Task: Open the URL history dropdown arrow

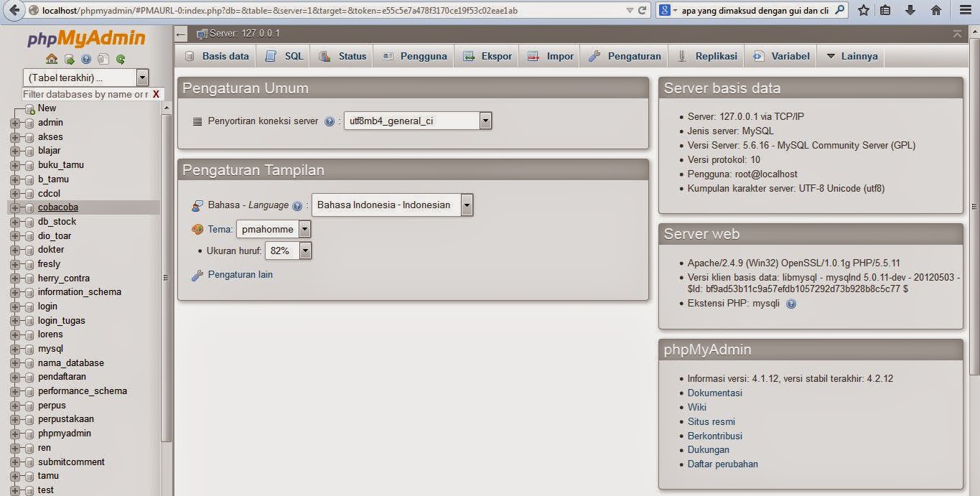Action: point(630,11)
